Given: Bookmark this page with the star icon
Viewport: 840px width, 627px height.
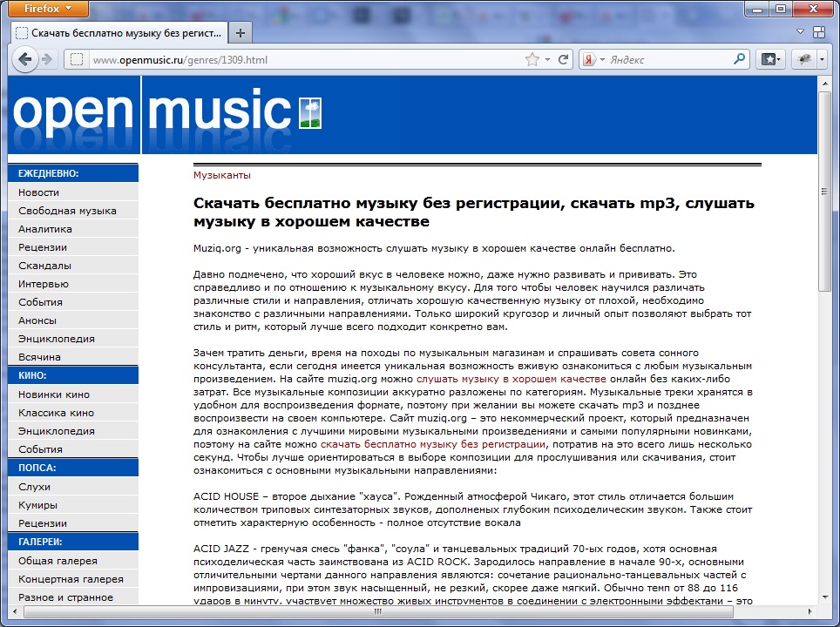Looking at the screenshot, I should [x=532, y=59].
